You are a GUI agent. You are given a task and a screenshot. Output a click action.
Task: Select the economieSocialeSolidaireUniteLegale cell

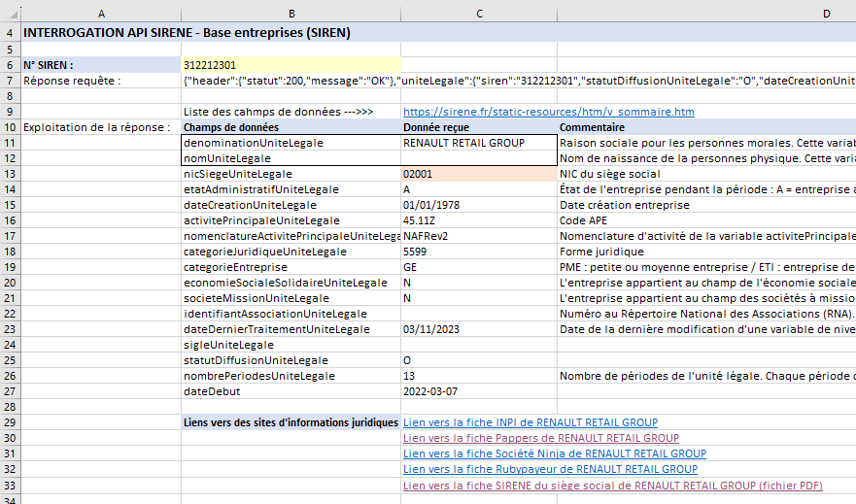coord(291,283)
